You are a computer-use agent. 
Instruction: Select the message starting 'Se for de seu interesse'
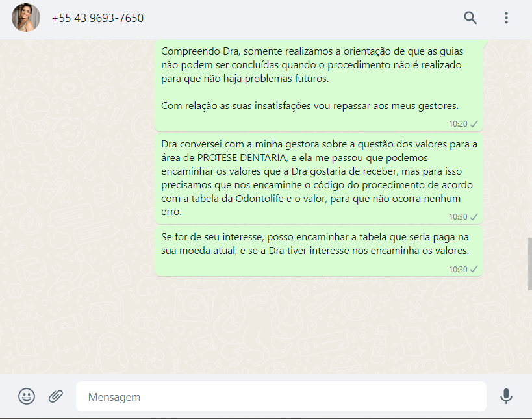[318, 251]
